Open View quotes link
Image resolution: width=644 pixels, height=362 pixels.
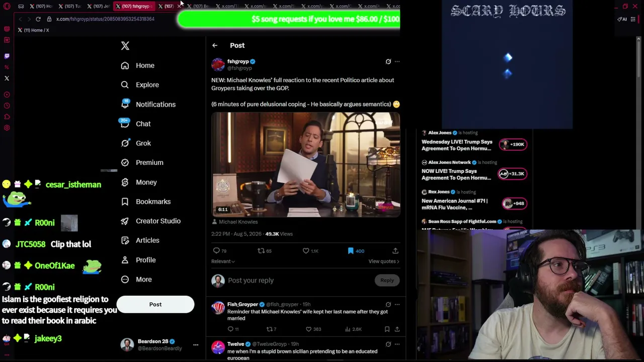pyautogui.click(x=384, y=261)
